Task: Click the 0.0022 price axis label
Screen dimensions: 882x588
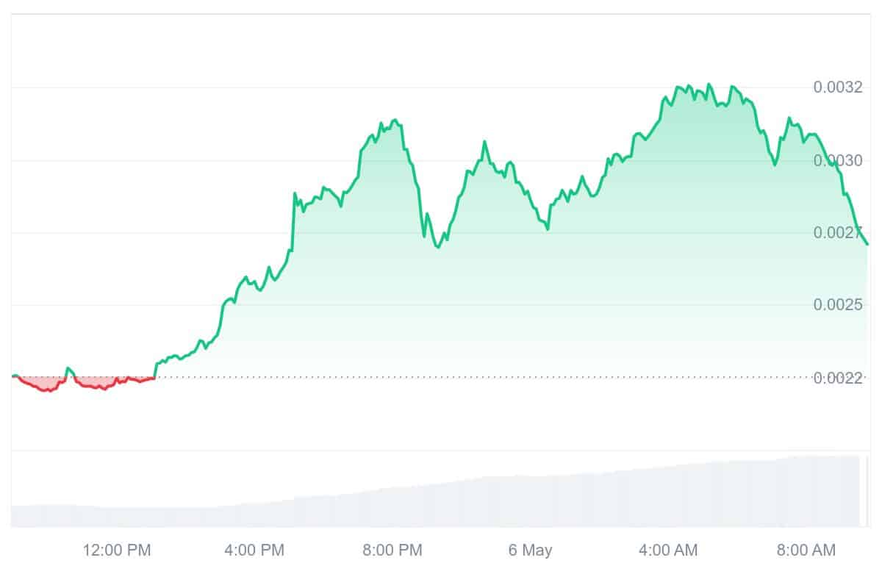Action: 837,378
